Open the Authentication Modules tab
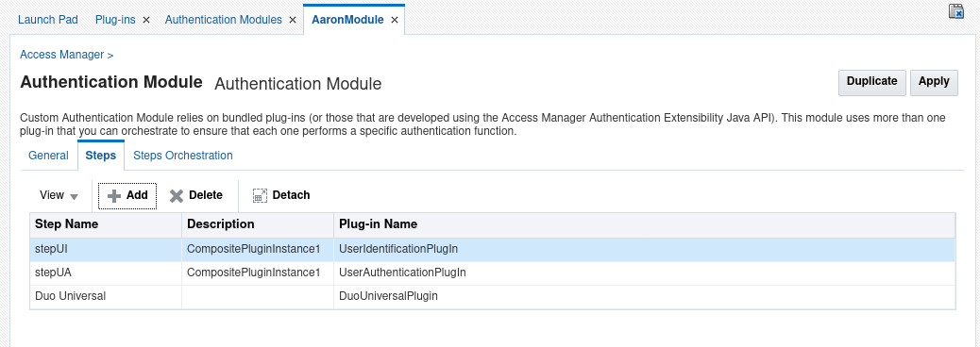 click(x=223, y=20)
